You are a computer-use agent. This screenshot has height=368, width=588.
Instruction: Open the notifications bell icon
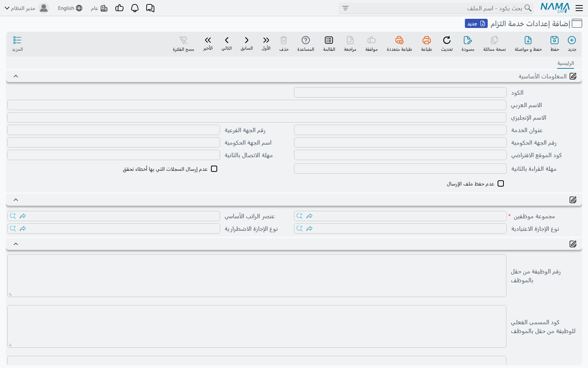[x=135, y=8]
